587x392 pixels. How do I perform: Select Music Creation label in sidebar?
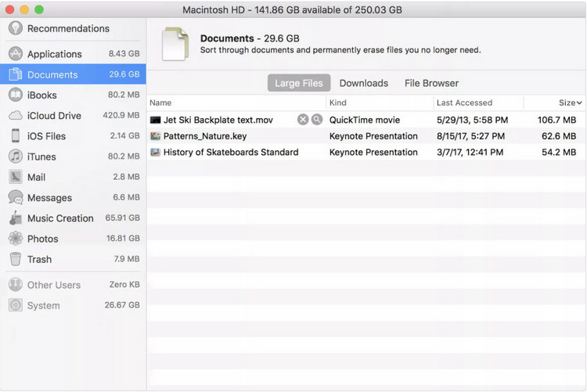click(60, 218)
